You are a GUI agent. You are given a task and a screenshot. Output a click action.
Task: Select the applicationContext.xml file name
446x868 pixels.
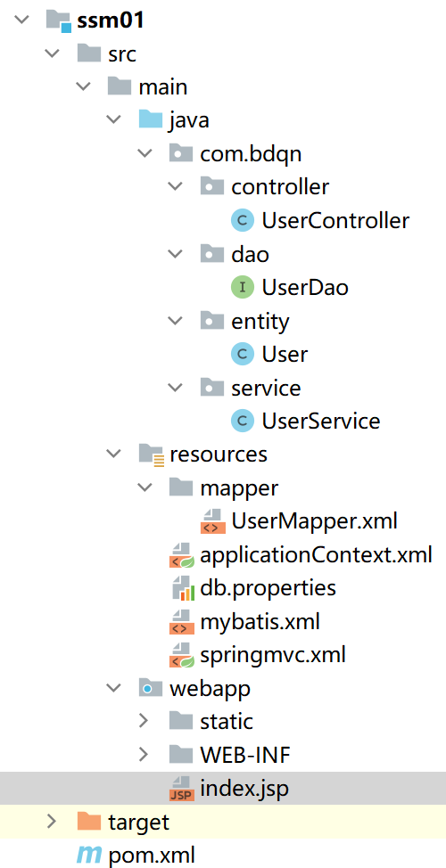click(317, 554)
